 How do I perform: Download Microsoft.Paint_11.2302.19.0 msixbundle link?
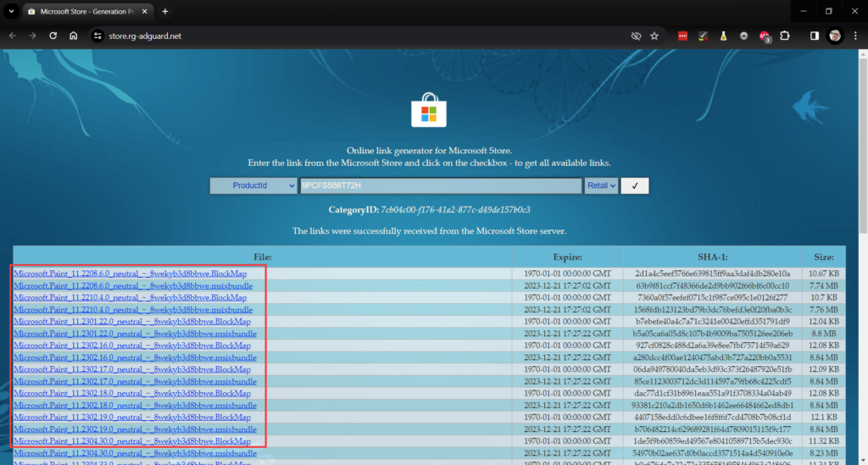point(135,429)
